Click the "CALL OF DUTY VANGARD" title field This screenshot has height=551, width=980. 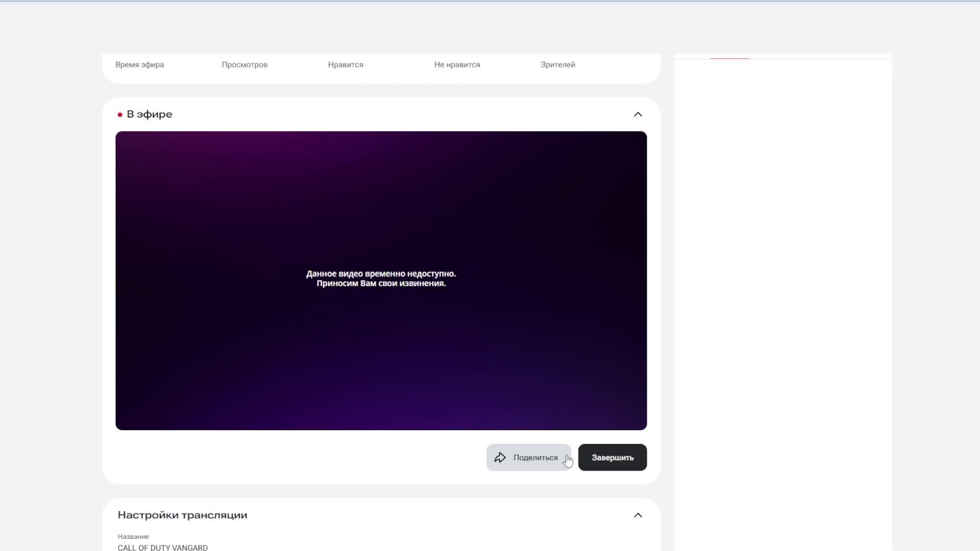coord(163,547)
